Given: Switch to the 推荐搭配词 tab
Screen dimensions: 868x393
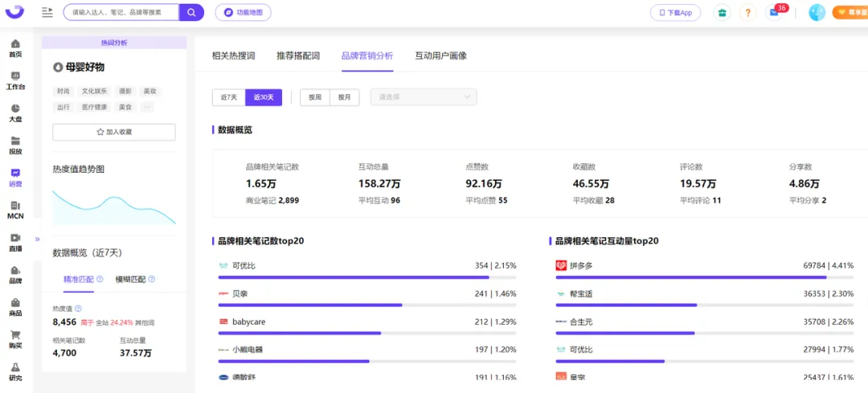Looking at the screenshot, I should click(298, 56).
